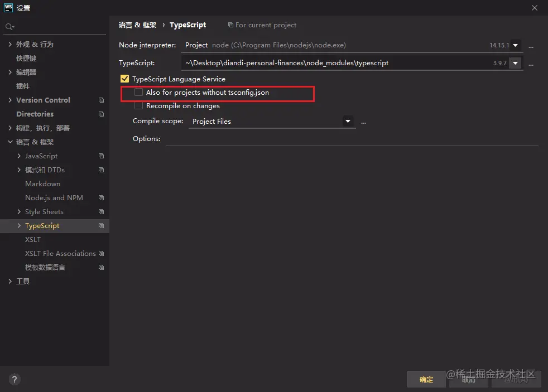Expand the TypeScript subsection chevron
The height and width of the screenshot is (392, 548).
pyautogui.click(x=19, y=226)
